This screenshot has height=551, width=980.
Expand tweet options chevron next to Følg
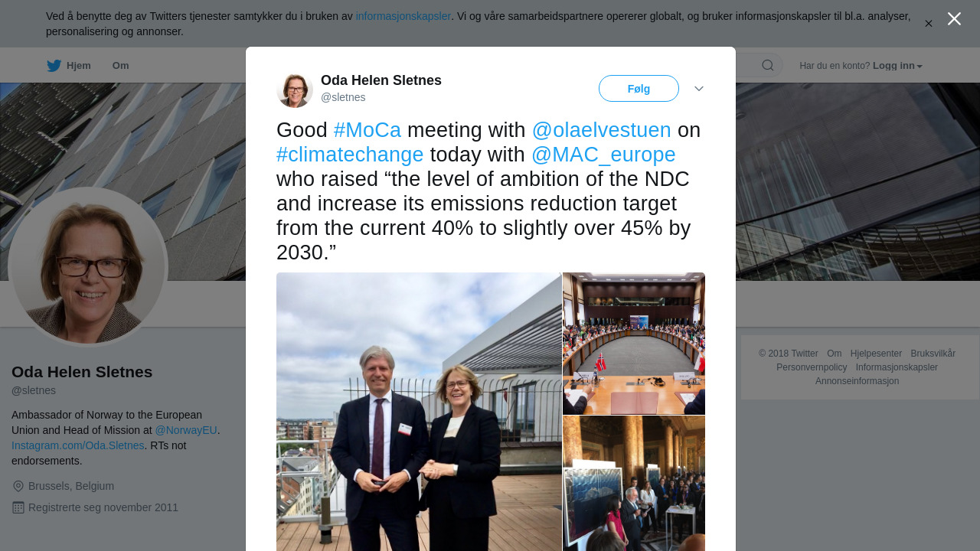point(699,89)
